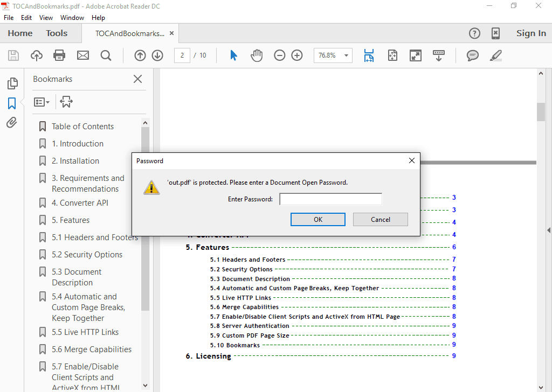This screenshot has width=552, height=392.
Task: Click Cancel in the Password dialog
Action: pos(381,219)
